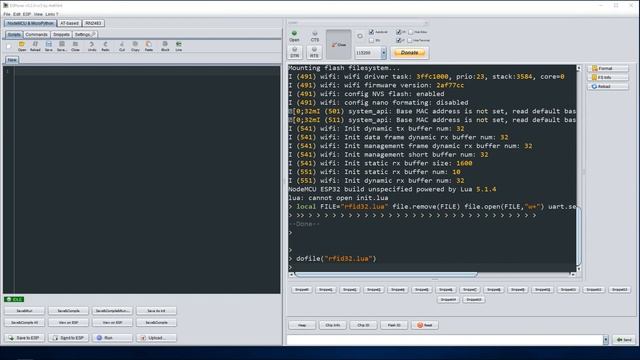The height and width of the screenshot is (360, 640).
Task: Click the Chip ID button
Action: pos(363,325)
